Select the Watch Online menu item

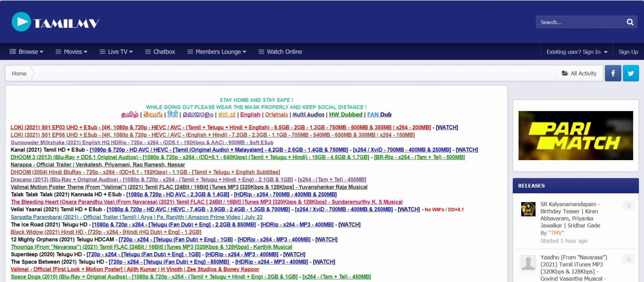pos(280,52)
